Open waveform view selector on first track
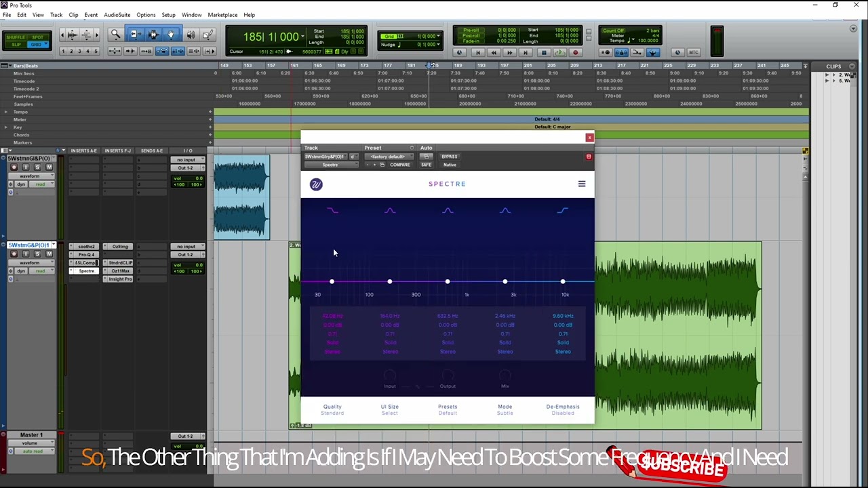Screen dimensions: 868x488 (x=31, y=176)
